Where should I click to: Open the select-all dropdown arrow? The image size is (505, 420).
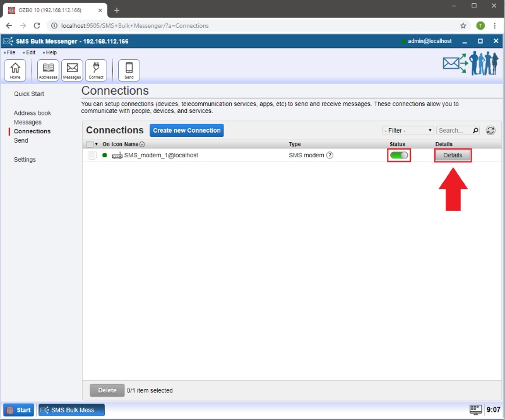pyautogui.click(x=97, y=145)
